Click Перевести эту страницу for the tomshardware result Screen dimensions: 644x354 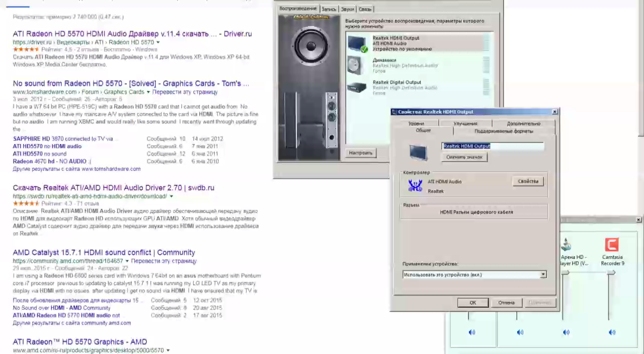(x=185, y=92)
